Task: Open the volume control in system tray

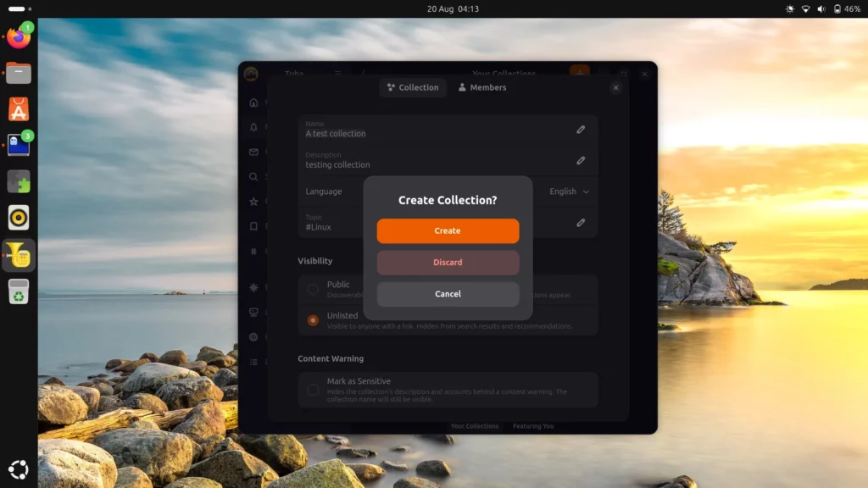Action: (821, 8)
